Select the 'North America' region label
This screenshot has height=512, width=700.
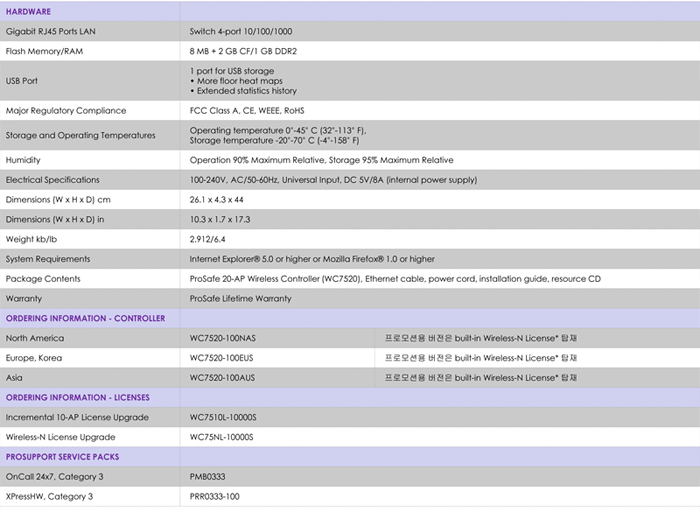coord(35,338)
